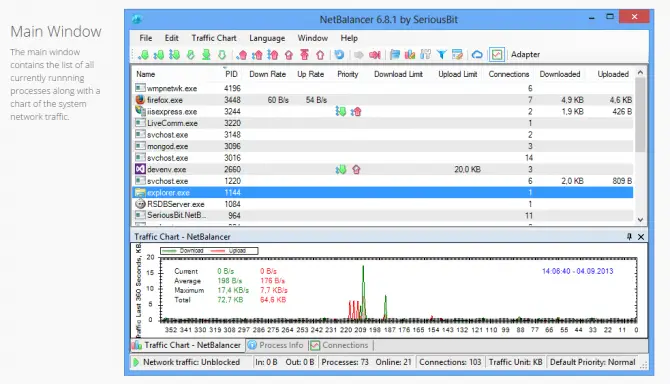Click the red blocked upload icon in toolbar

289,55
